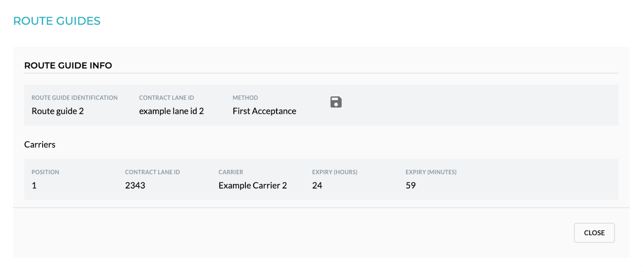Screen dimensions: 644x272
Task: Select the EXPIRY (HOURS) column header
Action: [335, 172]
